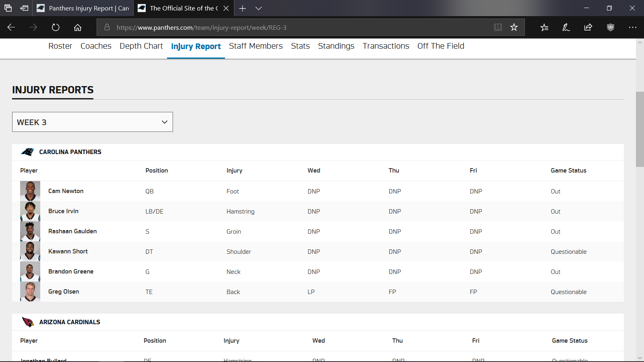The image size is (644, 362).
Task: Click Cam Newton's headshot photo
Action: tap(30, 191)
